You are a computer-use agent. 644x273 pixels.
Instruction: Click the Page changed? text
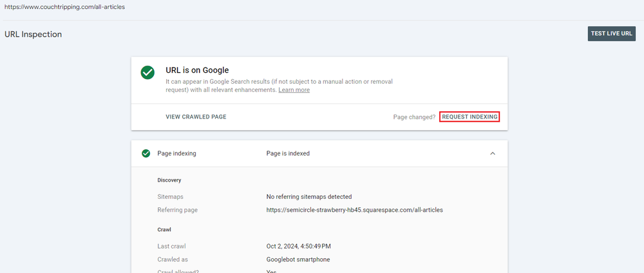414,117
